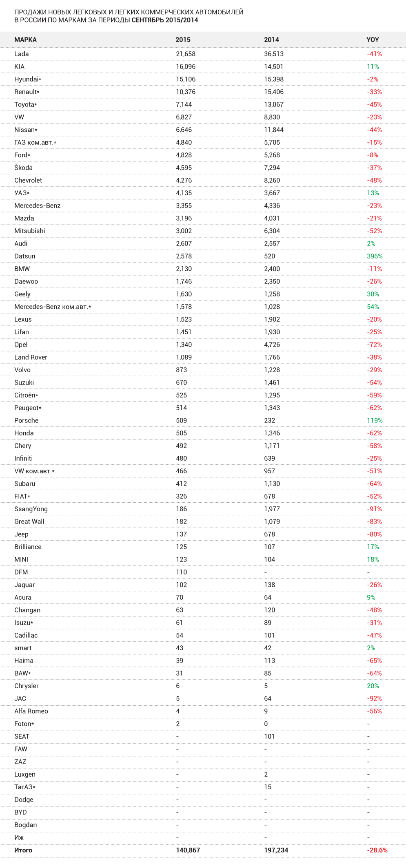The width and height of the screenshot is (406, 868).
Task: Click the МАРКА column header
Action: [25, 40]
